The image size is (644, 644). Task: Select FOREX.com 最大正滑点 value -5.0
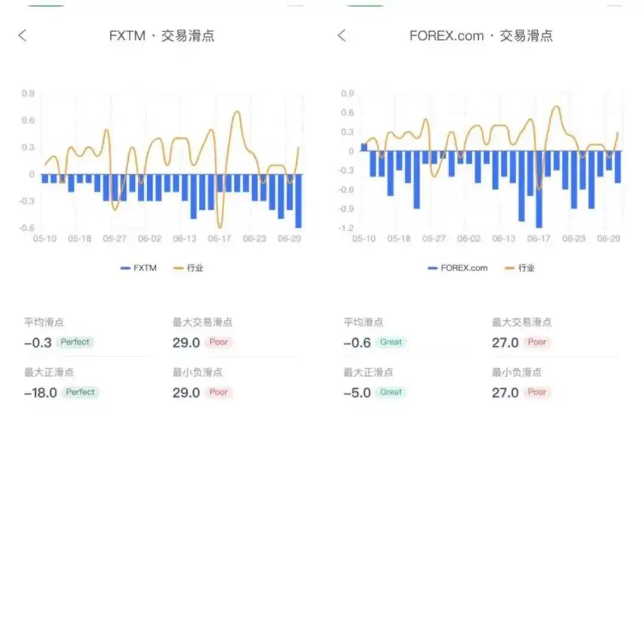pos(357,392)
